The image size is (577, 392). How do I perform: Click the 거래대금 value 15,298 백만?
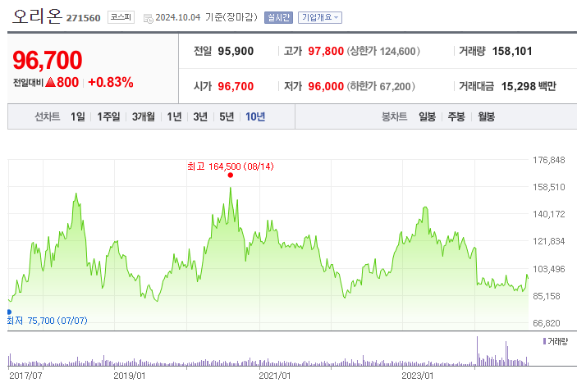529,86
